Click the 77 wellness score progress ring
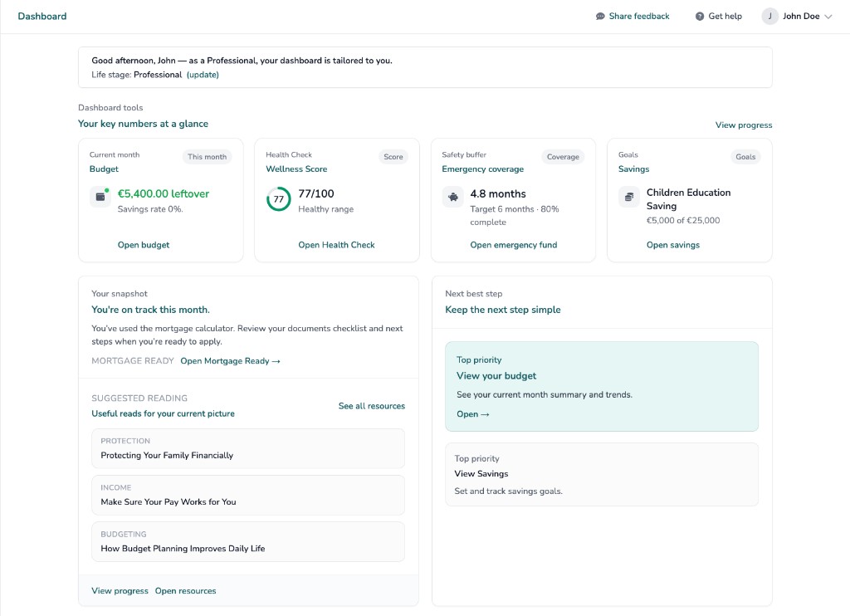The width and height of the screenshot is (850, 616). click(x=279, y=199)
